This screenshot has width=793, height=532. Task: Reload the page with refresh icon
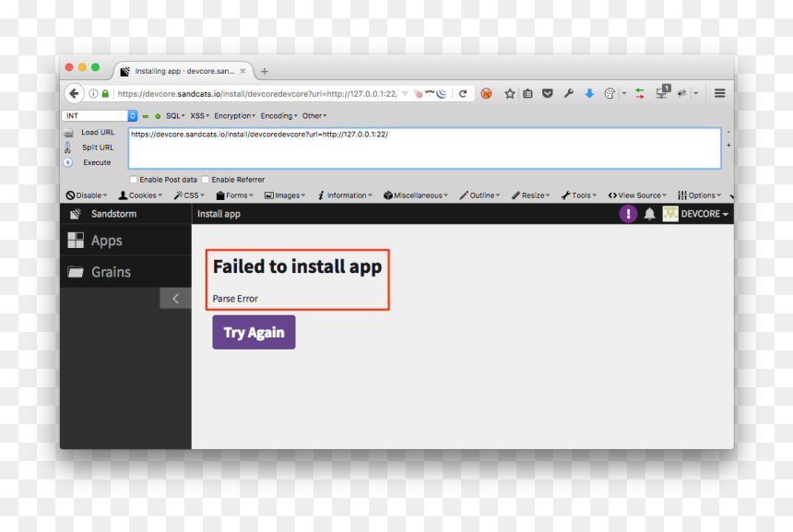tap(463, 93)
